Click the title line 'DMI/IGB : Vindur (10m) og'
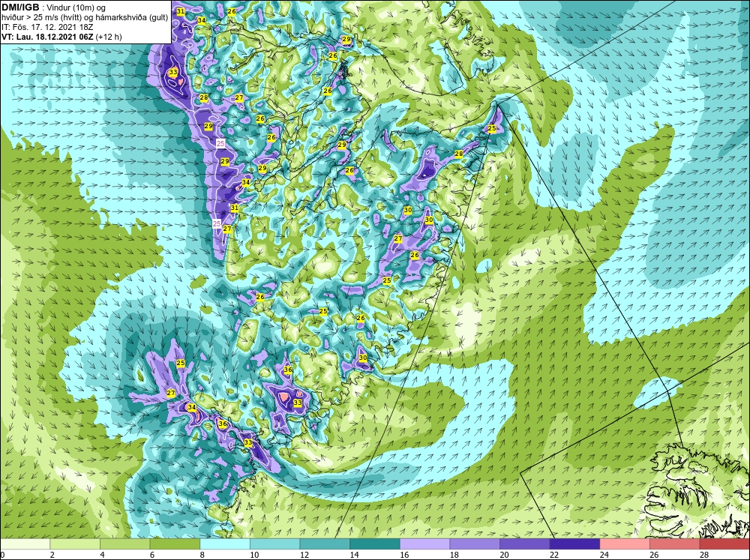This screenshot has height=560, width=750. point(54,7)
